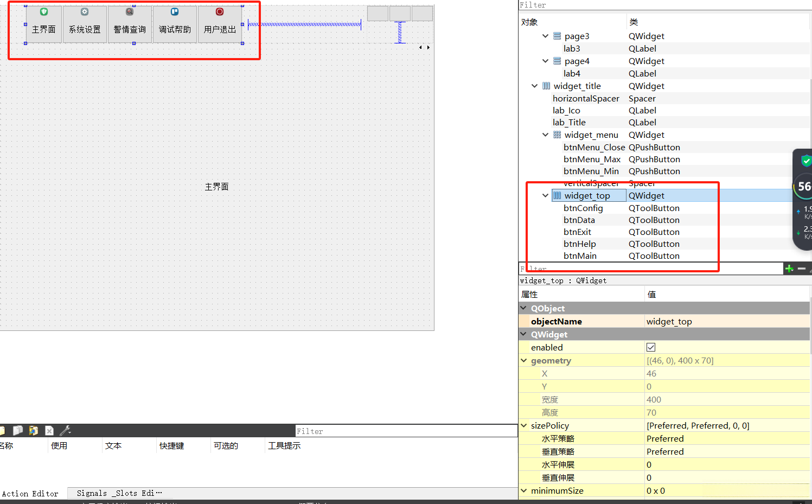
Task: Click the 水平策略 value Preferred
Action: (x=727, y=438)
